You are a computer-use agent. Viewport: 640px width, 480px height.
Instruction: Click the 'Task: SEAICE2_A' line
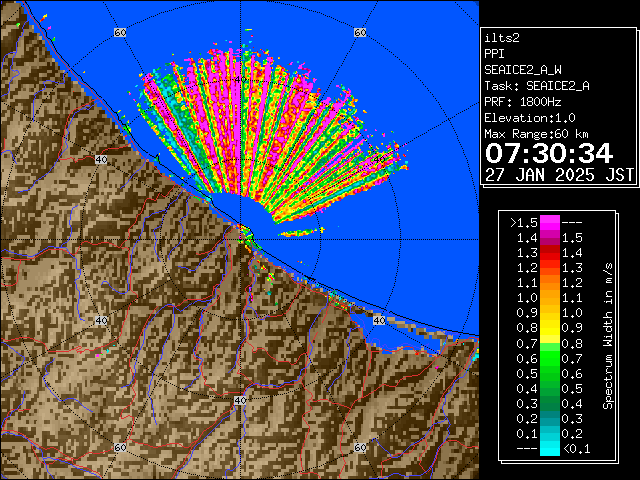click(537, 86)
